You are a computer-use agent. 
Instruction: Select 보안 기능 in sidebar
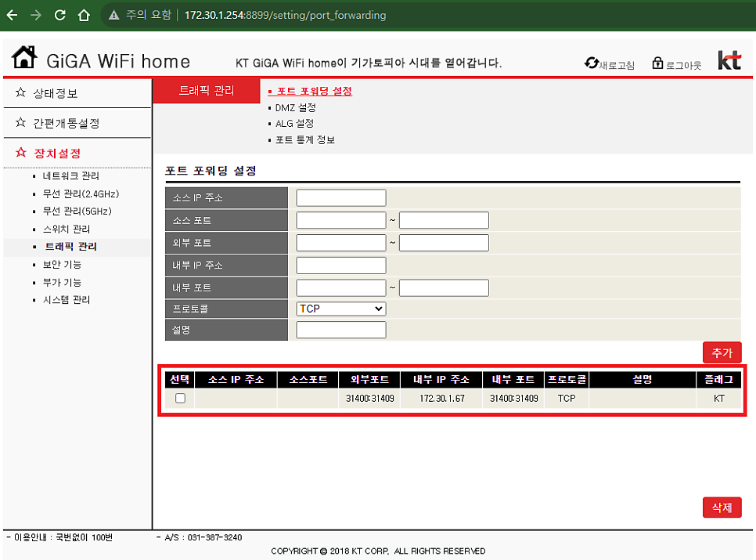tap(62, 264)
